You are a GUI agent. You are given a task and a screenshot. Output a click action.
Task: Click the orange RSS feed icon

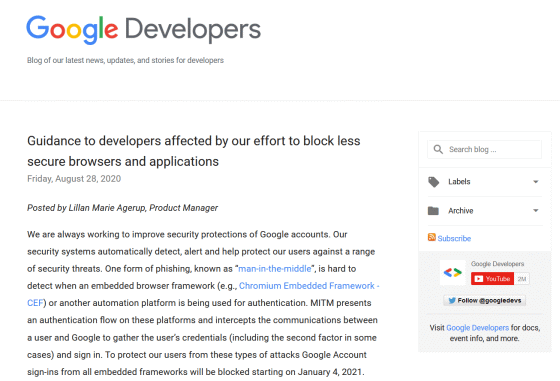[x=431, y=237]
